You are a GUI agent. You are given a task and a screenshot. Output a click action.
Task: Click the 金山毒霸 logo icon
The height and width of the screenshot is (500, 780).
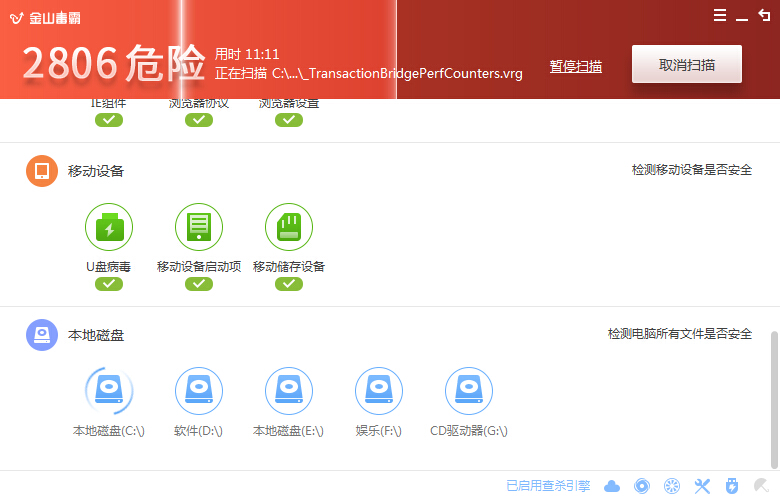pos(16,18)
